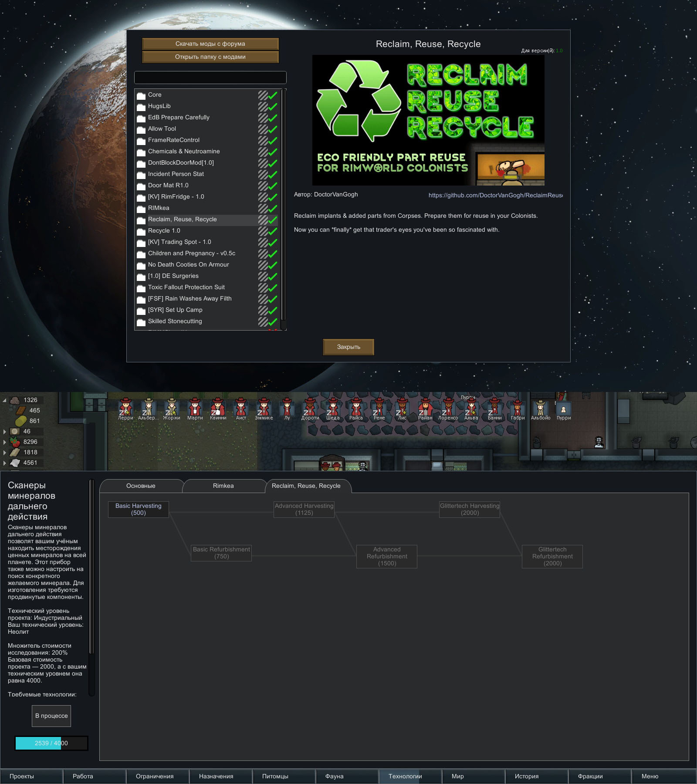Click the folder icon beside HugsLib
The width and height of the screenshot is (697, 784).
click(x=141, y=107)
